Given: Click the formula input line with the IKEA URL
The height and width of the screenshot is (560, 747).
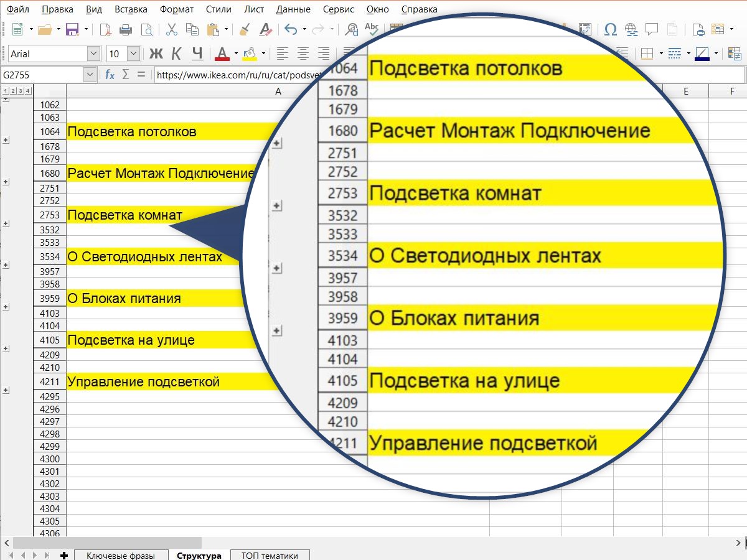Looking at the screenshot, I should pyautogui.click(x=240, y=75).
